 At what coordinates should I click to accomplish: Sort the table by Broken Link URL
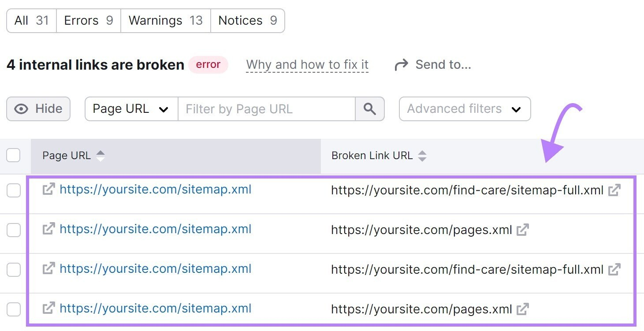coord(422,155)
